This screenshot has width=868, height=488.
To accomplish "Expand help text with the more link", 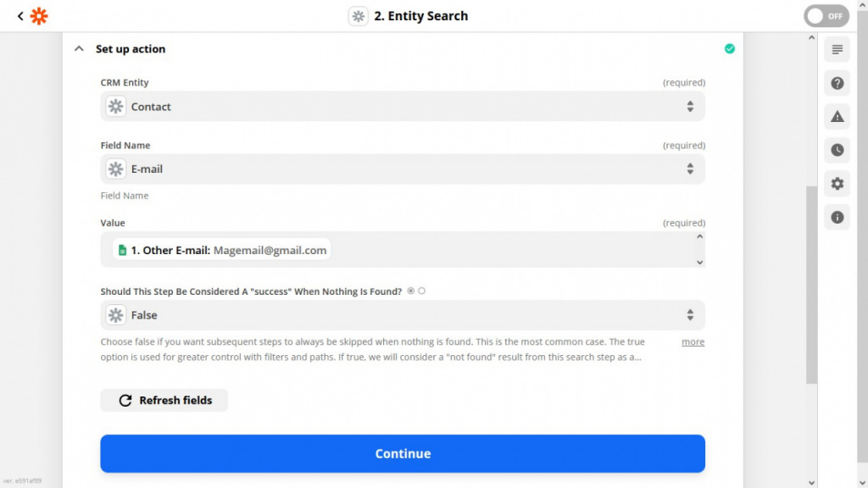I will click(693, 342).
